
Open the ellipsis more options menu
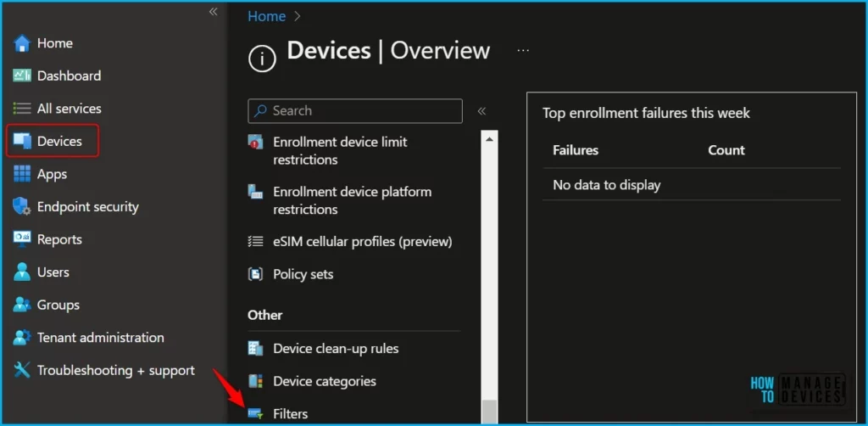point(522,50)
